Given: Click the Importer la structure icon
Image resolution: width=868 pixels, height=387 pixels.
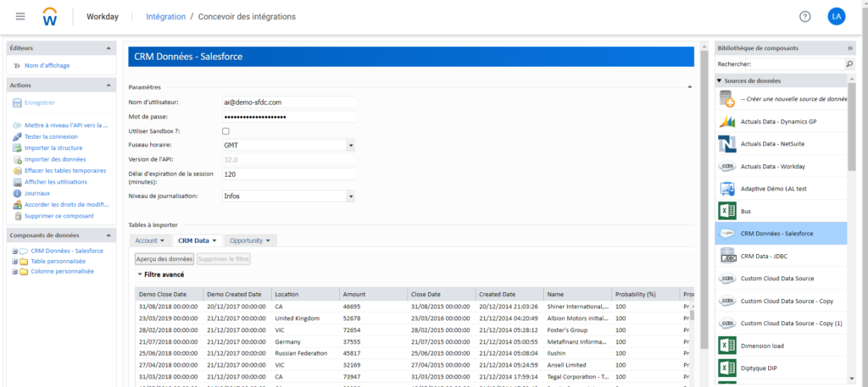Looking at the screenshot, I should tap(17, 147).
